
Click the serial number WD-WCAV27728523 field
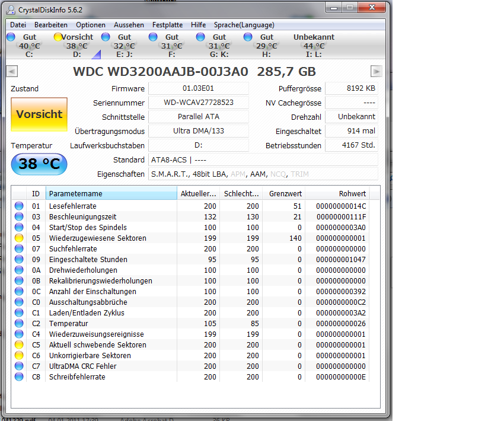click(198, 103)
